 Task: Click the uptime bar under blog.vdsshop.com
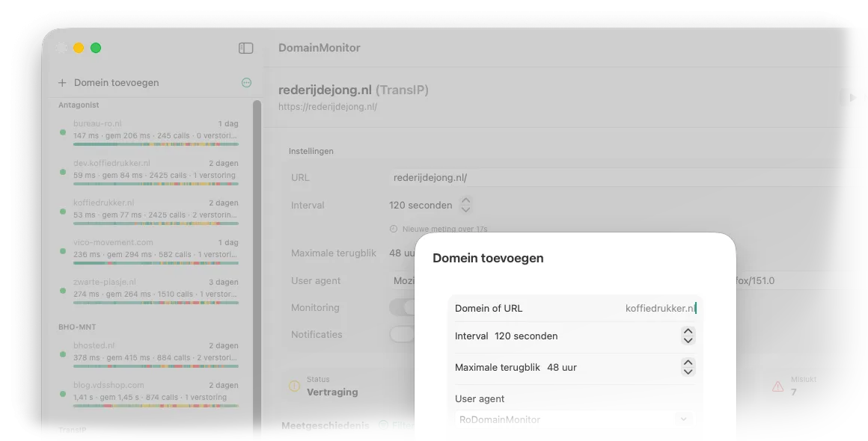pos(156,406)
